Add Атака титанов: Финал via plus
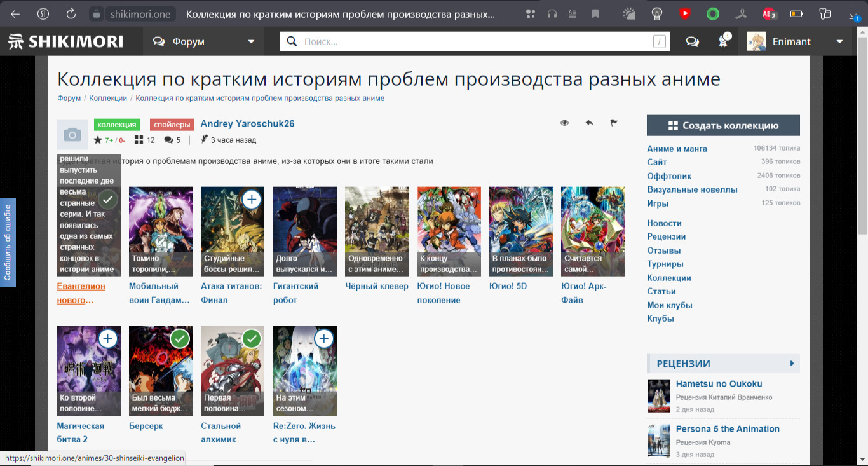Screen dimensions: 868x466 click(252, 200)
